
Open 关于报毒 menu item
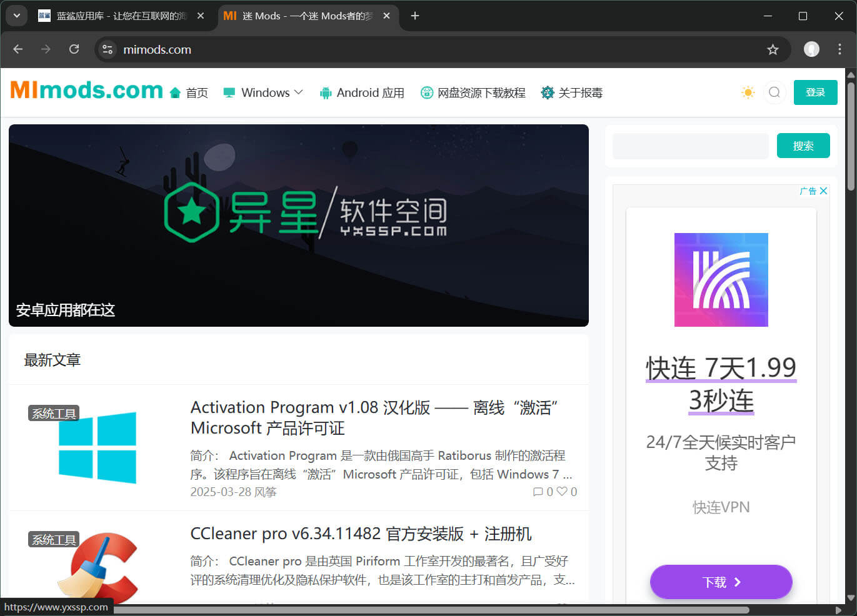click(572, 92)
